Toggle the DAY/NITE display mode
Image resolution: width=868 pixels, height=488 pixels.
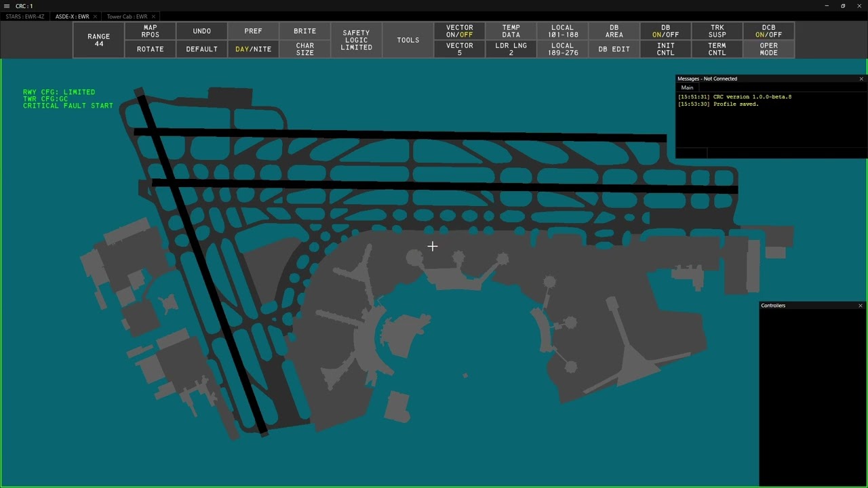pos(253,49)
